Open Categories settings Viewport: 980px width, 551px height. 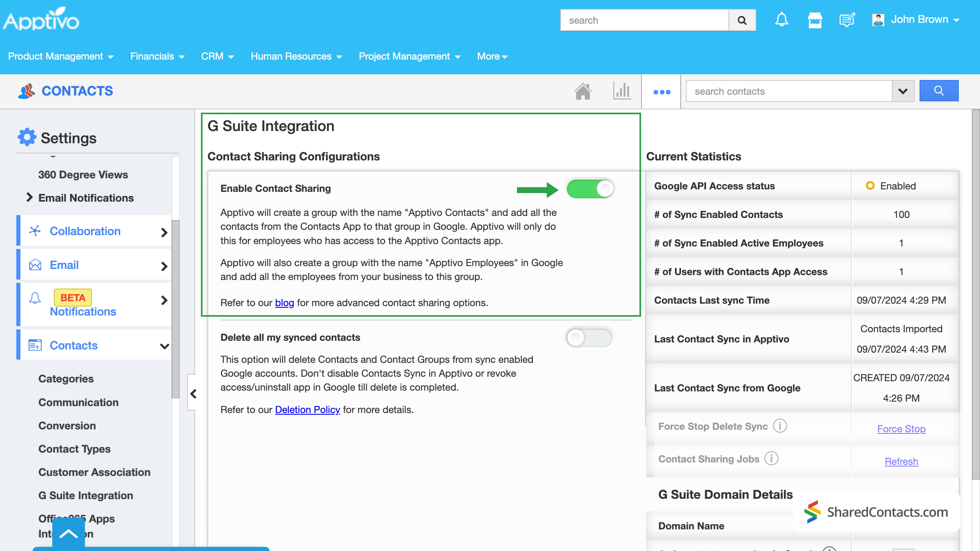point(66,379)
